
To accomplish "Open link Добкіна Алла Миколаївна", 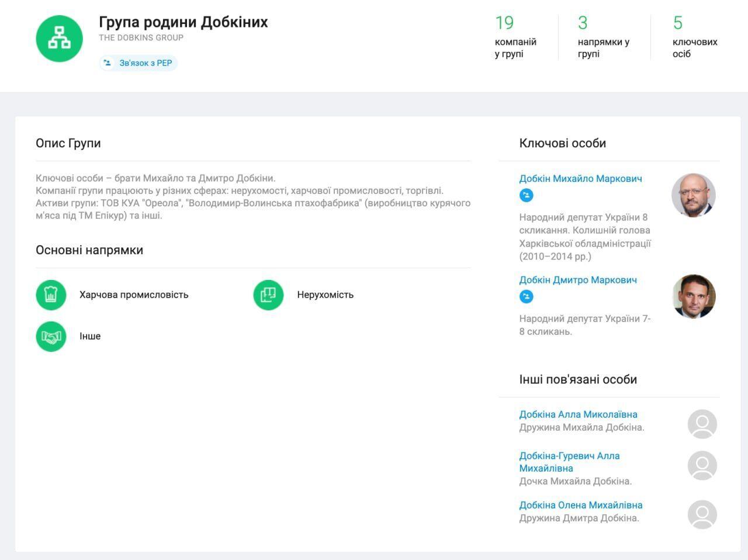I will [x=579, y=414].
